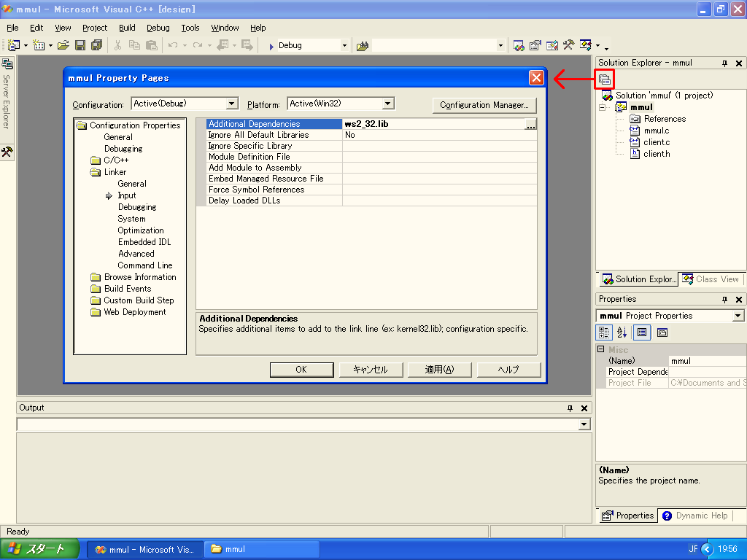Switch to the mmul folder taskbar window
Image resolution: width=747 pixels, height=560 pixels.
click(x=261, y=550)
